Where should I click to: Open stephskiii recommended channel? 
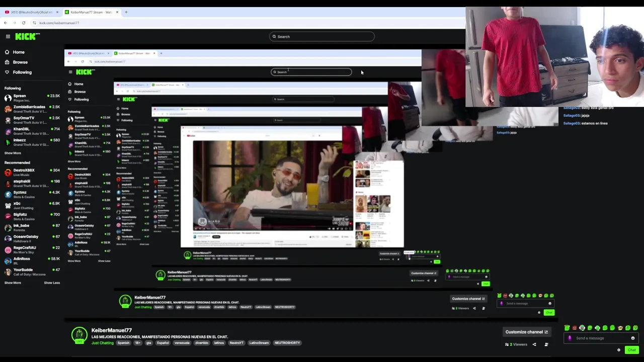click(x=32, y=183)
